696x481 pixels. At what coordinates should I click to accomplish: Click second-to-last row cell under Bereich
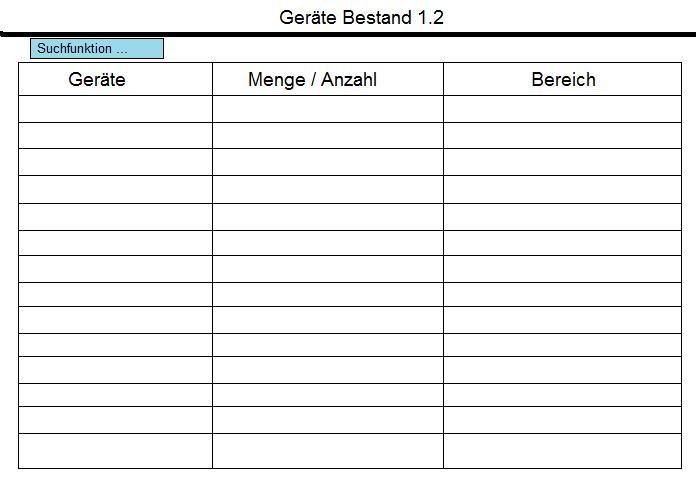tap(562, 420)
